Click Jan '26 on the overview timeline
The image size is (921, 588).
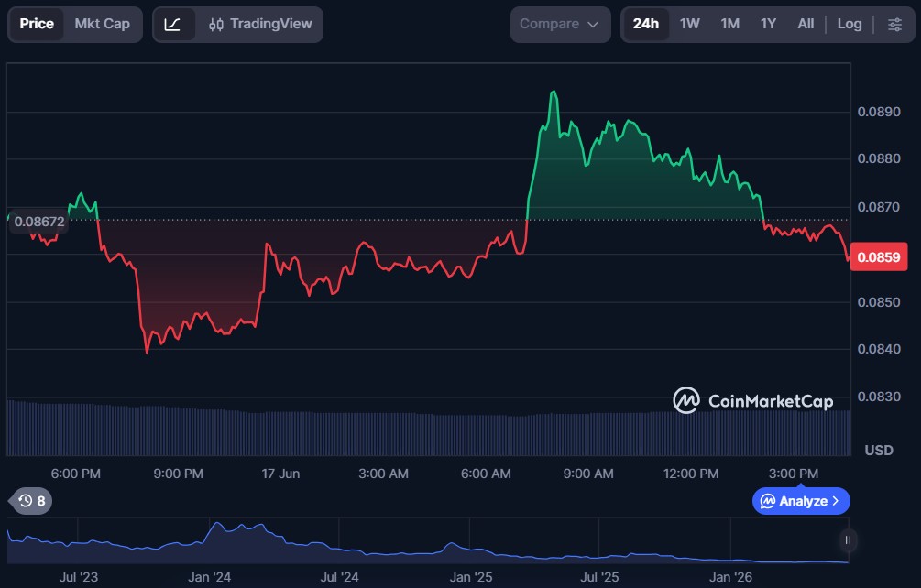coord(730,577)
